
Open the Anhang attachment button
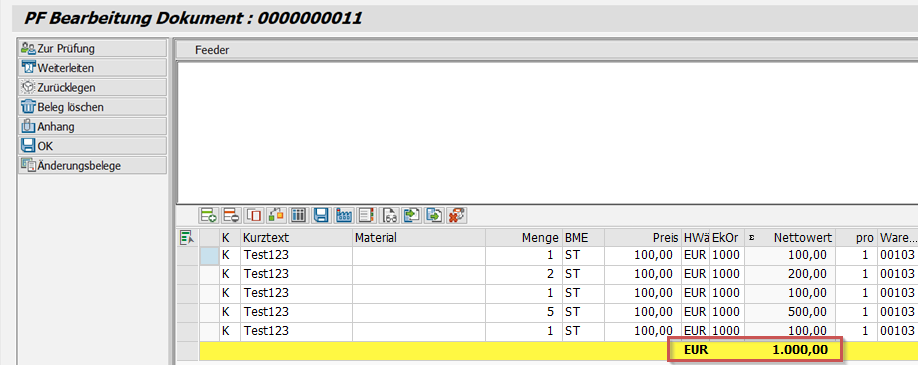(x=93, y=126)
